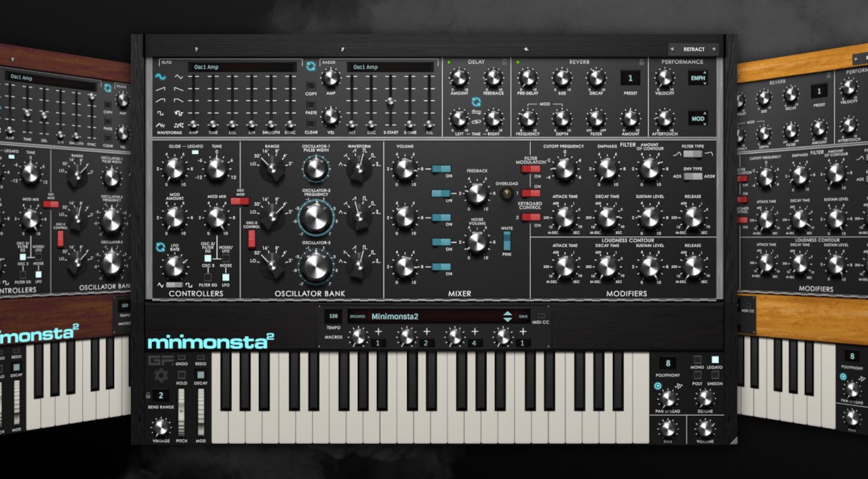This screenshot has height=479, width=868.
Task: Click BROWSE to open the preset browser
Action: (x=358, y=316)
